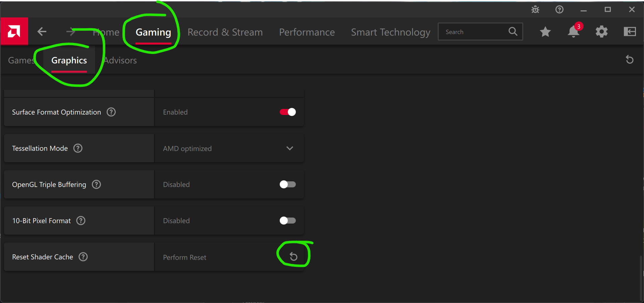Open the bug report tool icon
This screenshot has height=303, width=644.
point(535,9)
